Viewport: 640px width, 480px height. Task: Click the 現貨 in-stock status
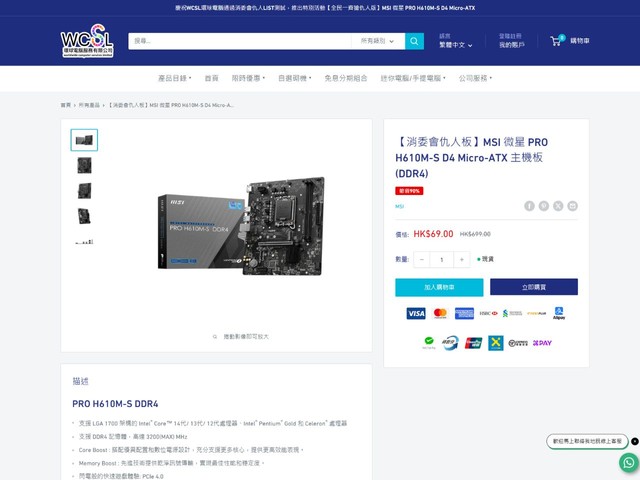[485, 259]
